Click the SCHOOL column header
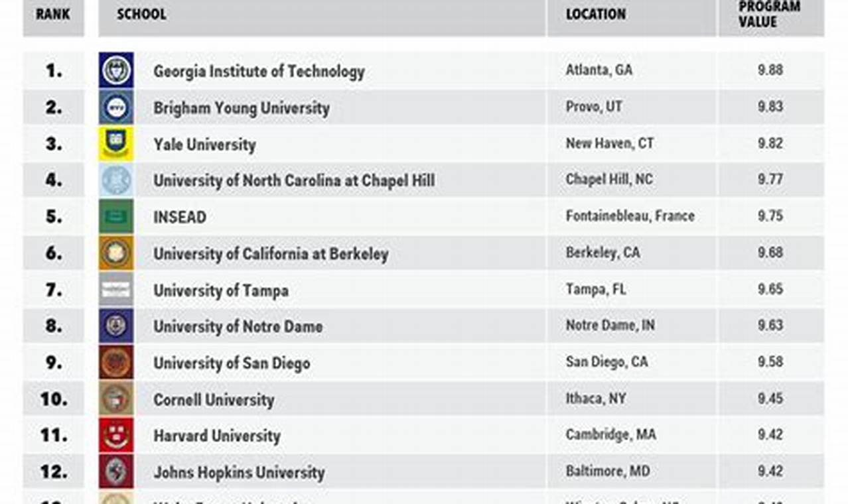Screen dimensions: 848x504 pos(141,14)
